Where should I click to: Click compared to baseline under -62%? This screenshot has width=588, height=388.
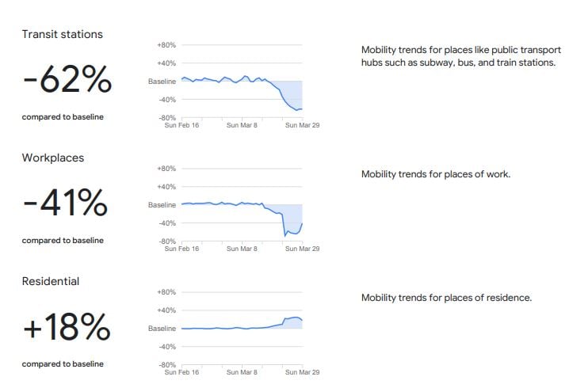click(x=63, y=117)
